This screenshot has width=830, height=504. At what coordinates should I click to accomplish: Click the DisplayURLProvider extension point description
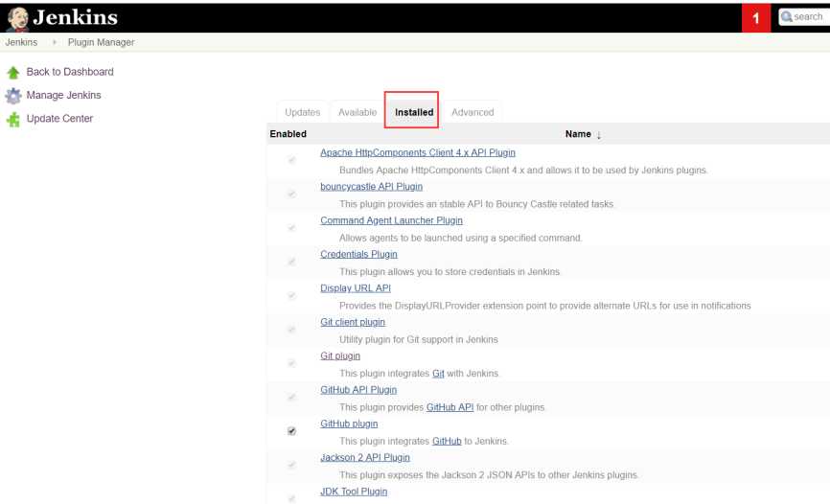[545, 306]
